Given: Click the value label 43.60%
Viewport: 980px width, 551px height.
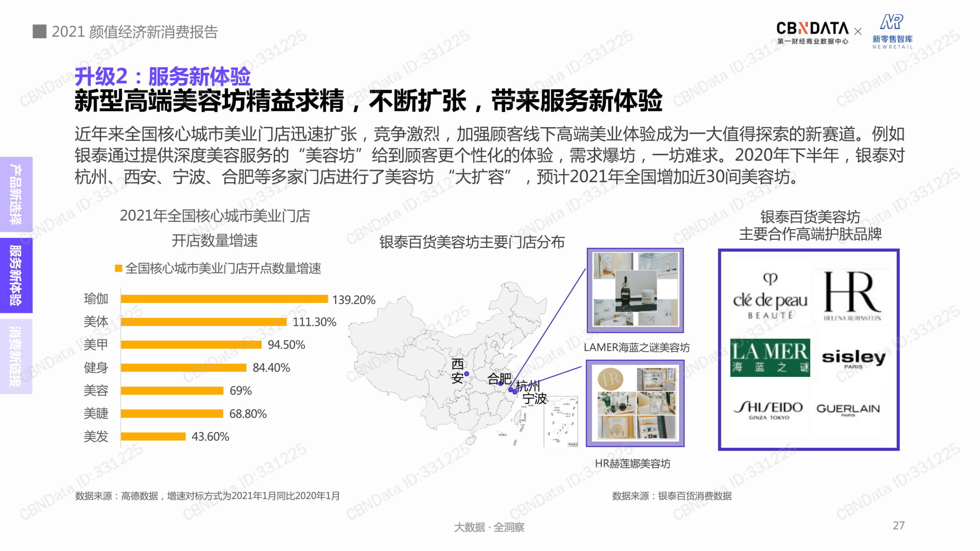Looking at the screenshot, I should pos(210,437).
